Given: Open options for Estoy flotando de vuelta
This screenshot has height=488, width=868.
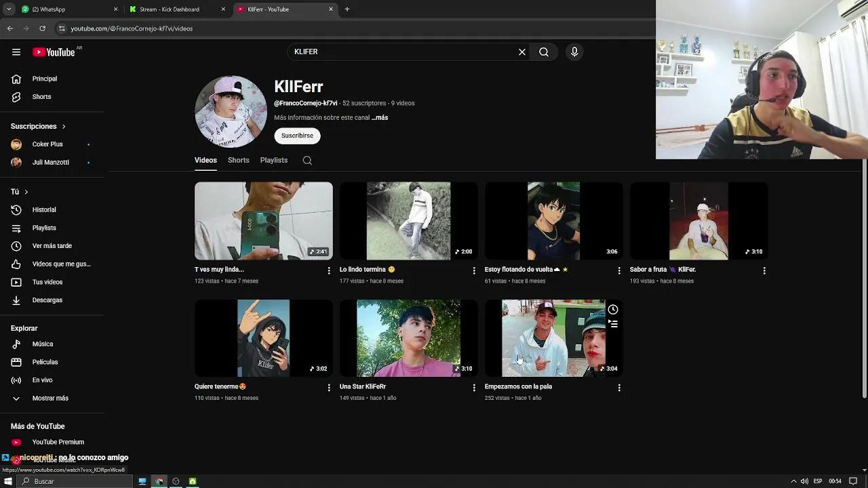Looking at the screenshot, I should click(x=619, y=270).
